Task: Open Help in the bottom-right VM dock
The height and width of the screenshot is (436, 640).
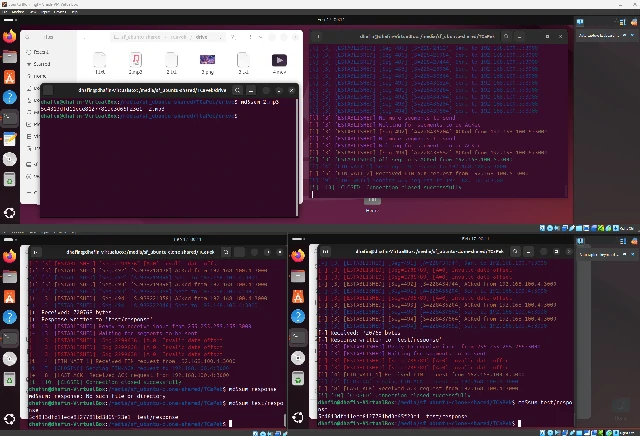Action: tap(298, 316)
